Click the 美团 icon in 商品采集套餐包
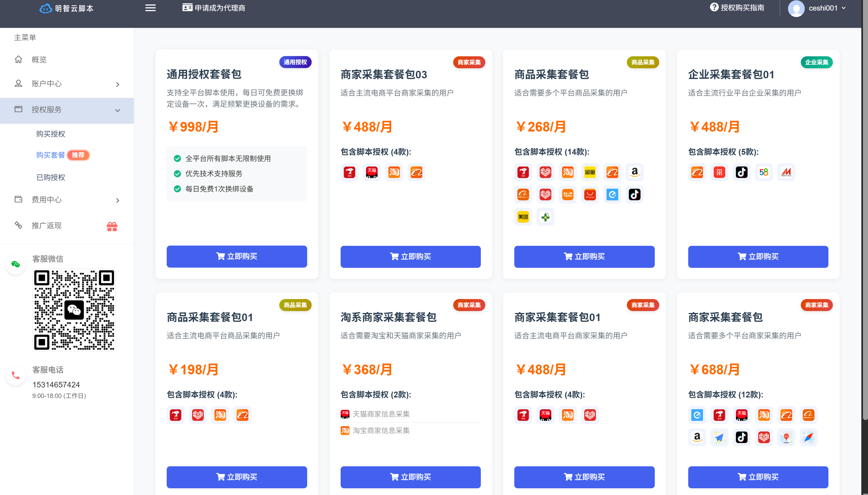Image resolution: width=868 pixels, height=495 pixels. pyautogui.click(x=523, y=217)
